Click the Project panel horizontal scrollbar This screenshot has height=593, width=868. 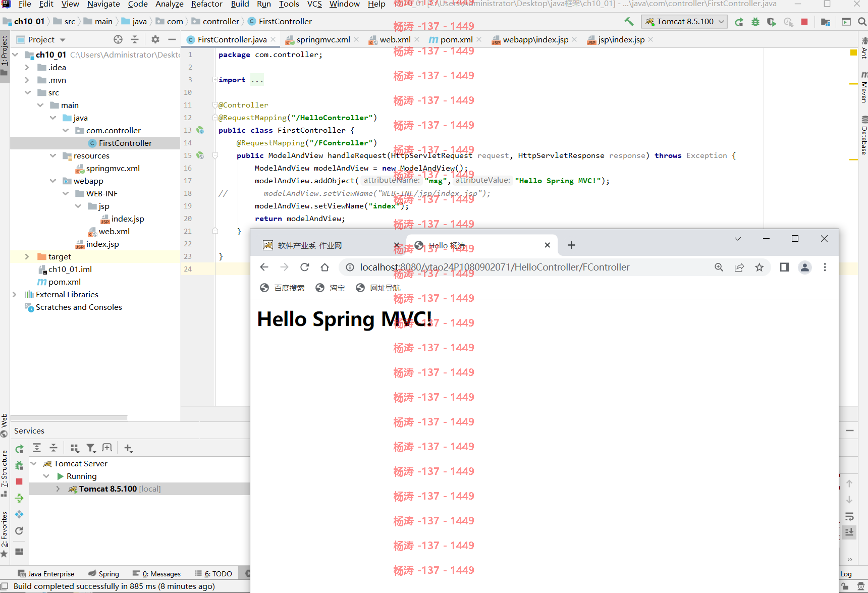pyautogui.click(x=69, y=418)
